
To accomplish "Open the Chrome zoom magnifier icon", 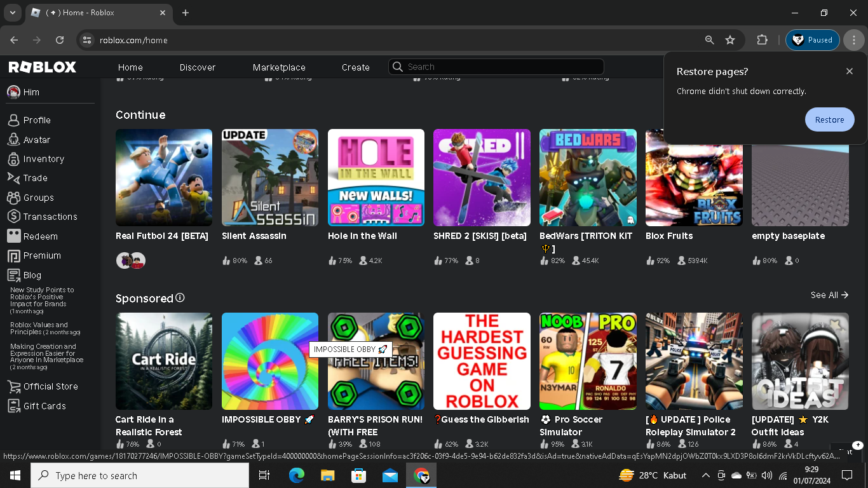I will (x=710, y=40).
